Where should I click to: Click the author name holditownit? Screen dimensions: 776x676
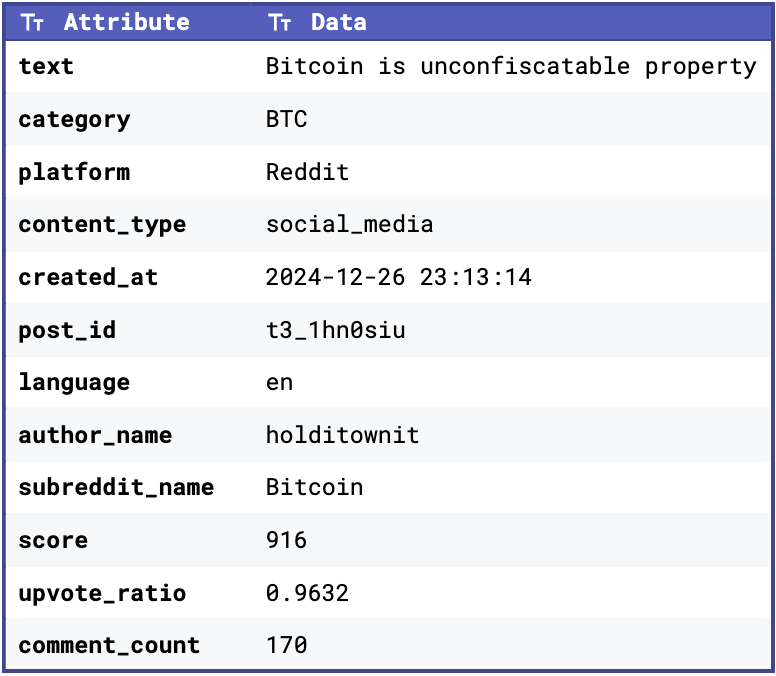pyautogui.click(x=342, y=435)
